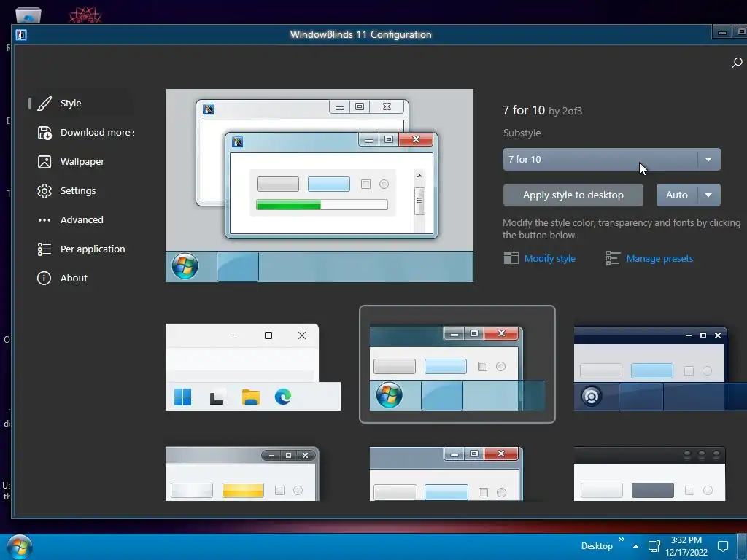The height and width of the screenshot is (560, 747).
Task: Click the taskbar clock showing 3:32 PM
Action: click(x=686, y=546)
